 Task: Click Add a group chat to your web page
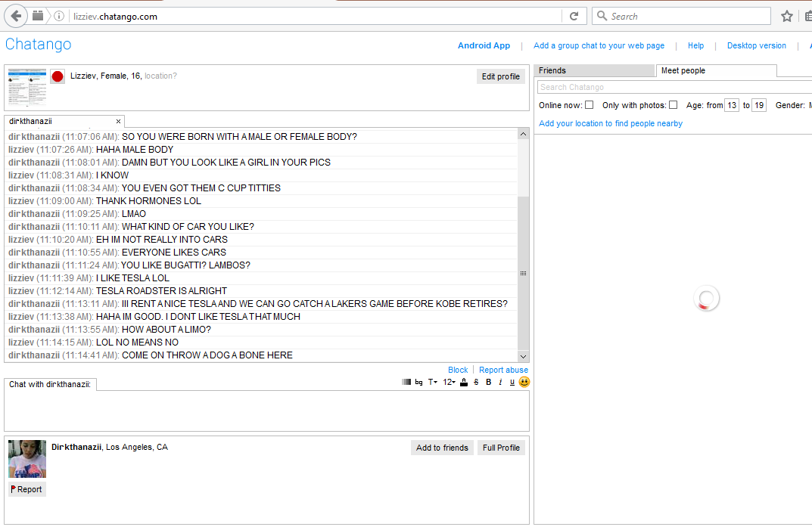click(x=599, y=45)
